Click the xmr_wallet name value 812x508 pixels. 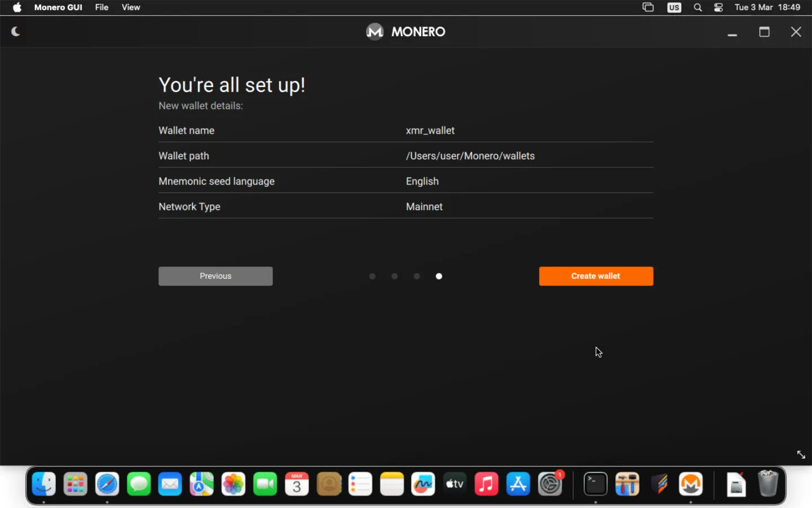(x=430, y=130)
